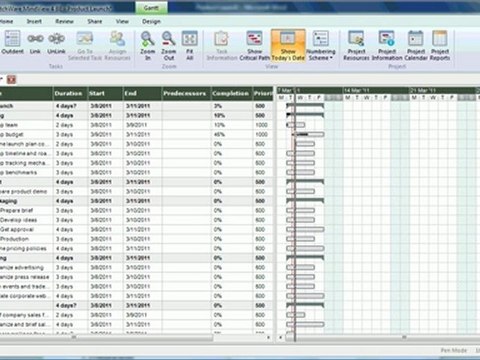Link the selected tasks with Link icon
The image size is (480, 360).
pyautogui.click(x=35, y=43)
